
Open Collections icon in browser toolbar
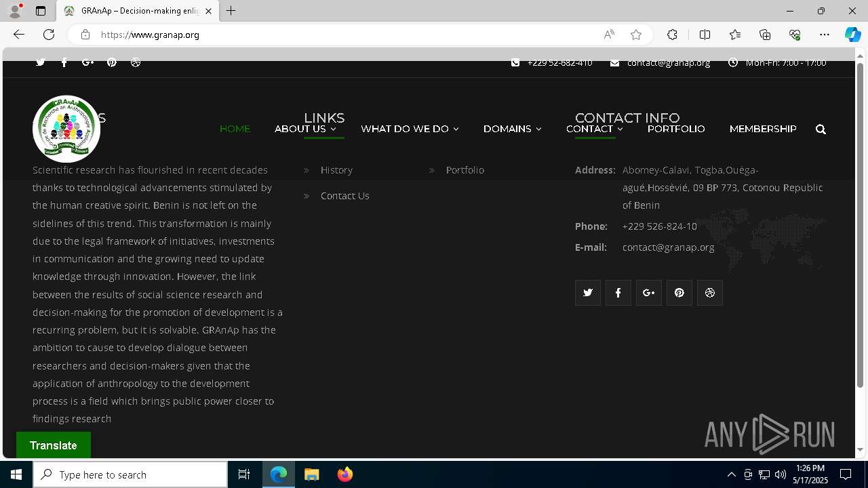pos(765,35)
